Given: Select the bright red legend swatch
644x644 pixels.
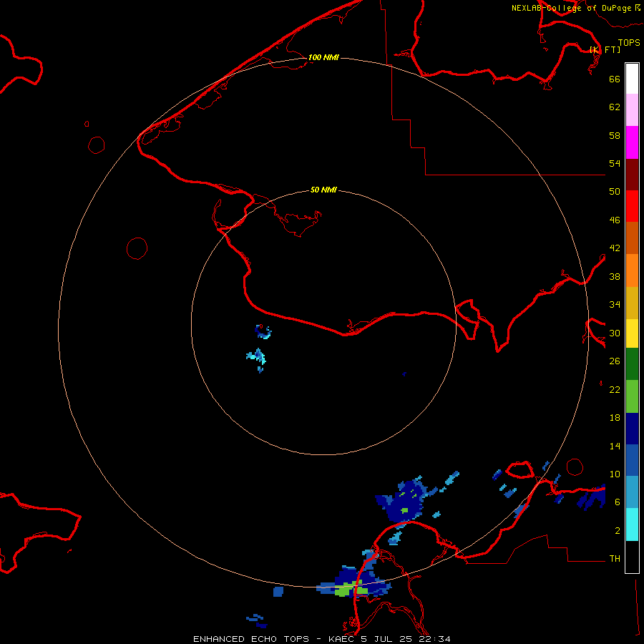Looking at the screenshot, I should (x=632, y=206).
